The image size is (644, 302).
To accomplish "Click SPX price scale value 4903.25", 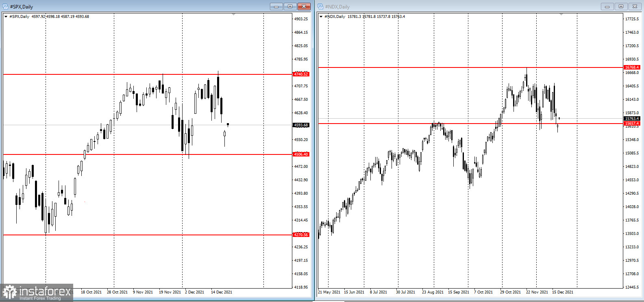I will point(301,19).
